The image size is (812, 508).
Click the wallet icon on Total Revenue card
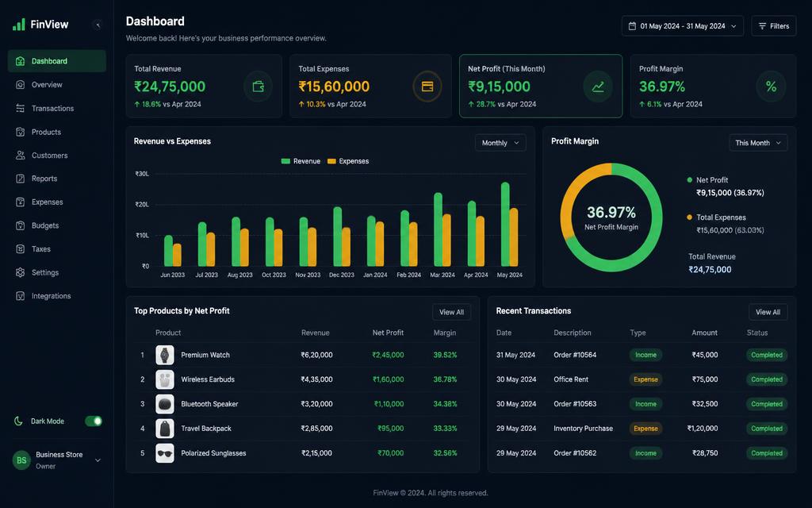pos(258,86)
